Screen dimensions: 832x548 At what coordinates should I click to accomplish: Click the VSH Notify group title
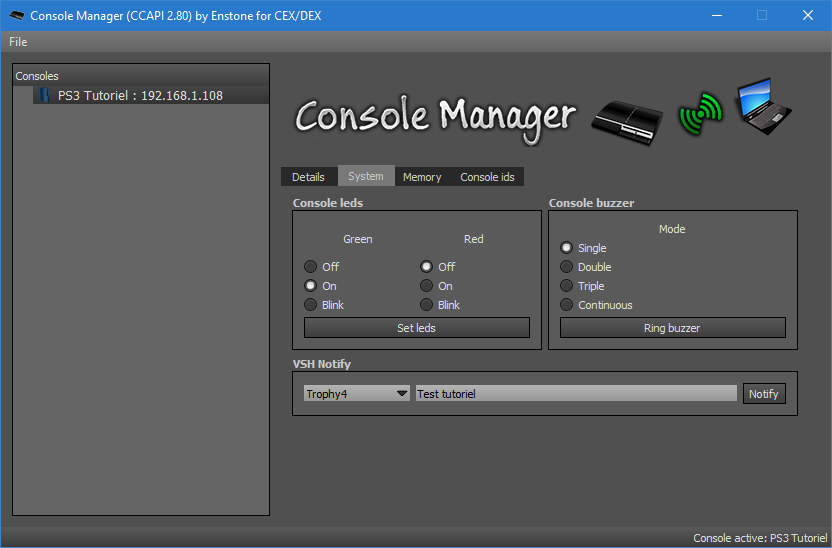(322, 364)
